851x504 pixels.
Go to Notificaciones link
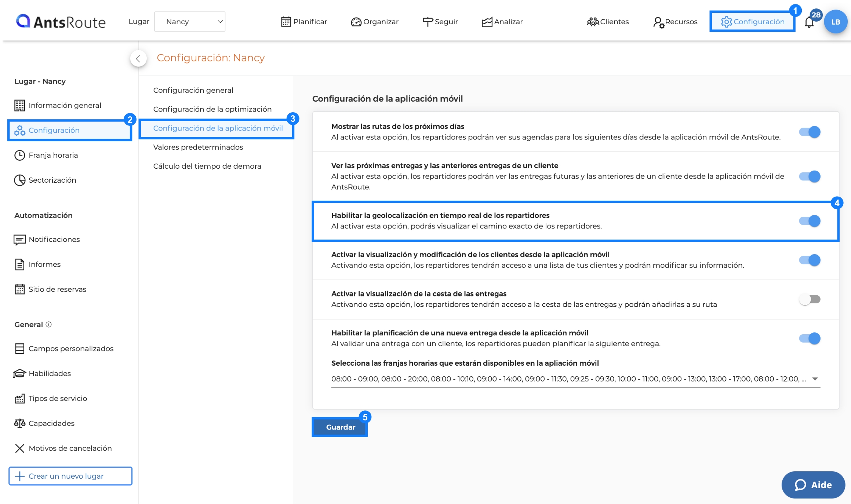point(54,240)
